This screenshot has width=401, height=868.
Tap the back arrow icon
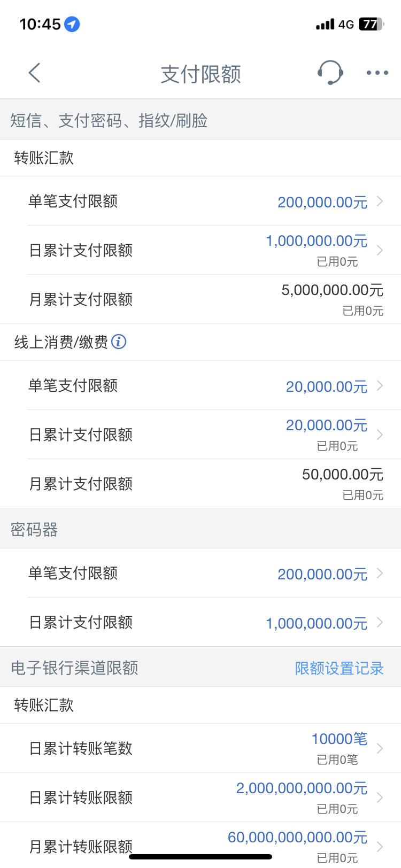[x=35, y=73]
